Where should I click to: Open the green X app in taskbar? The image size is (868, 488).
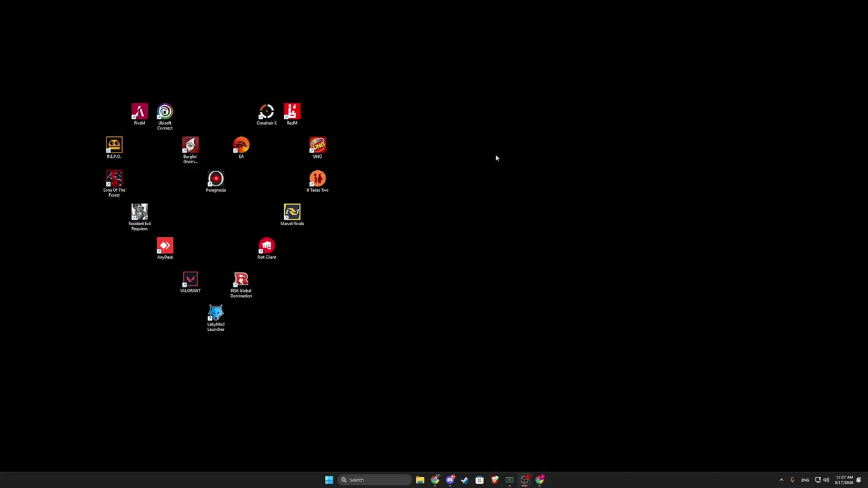[509, 480]
